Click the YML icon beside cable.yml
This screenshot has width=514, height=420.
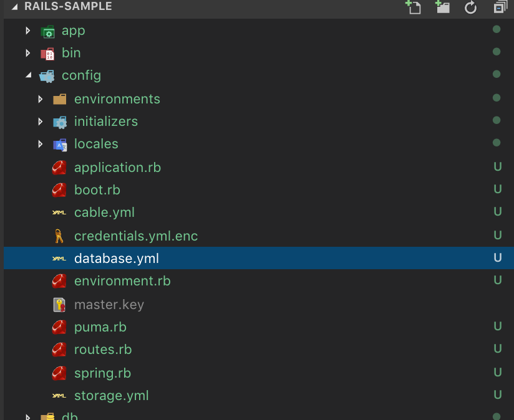(x=59, y=212)
